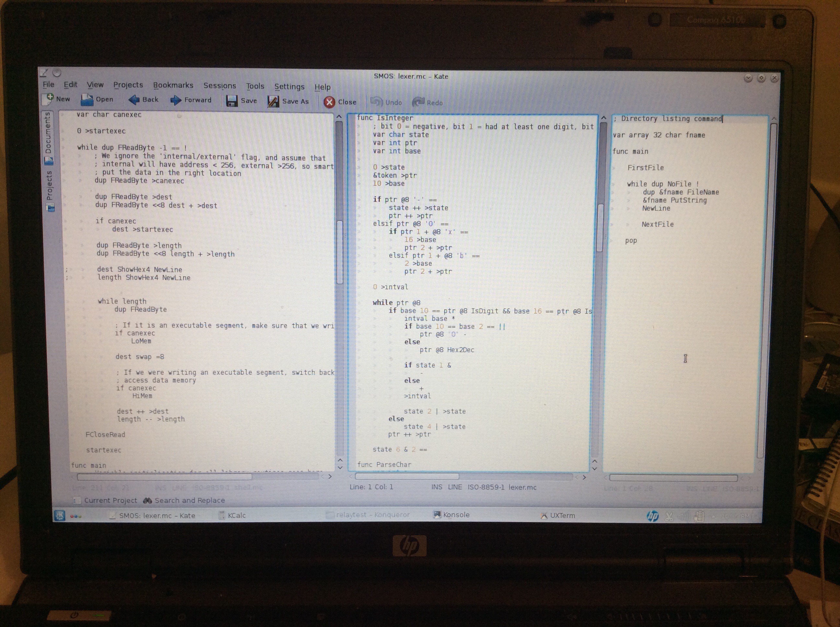Go back using the Back arrow icon
This screenshot has height=627, width=840.
(134, 100)
